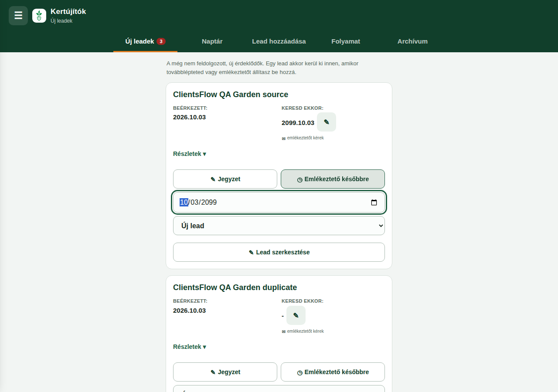Click Lead szerkesztése button
The height and width of the screenshot is (392, 558).
coord(279,252)
